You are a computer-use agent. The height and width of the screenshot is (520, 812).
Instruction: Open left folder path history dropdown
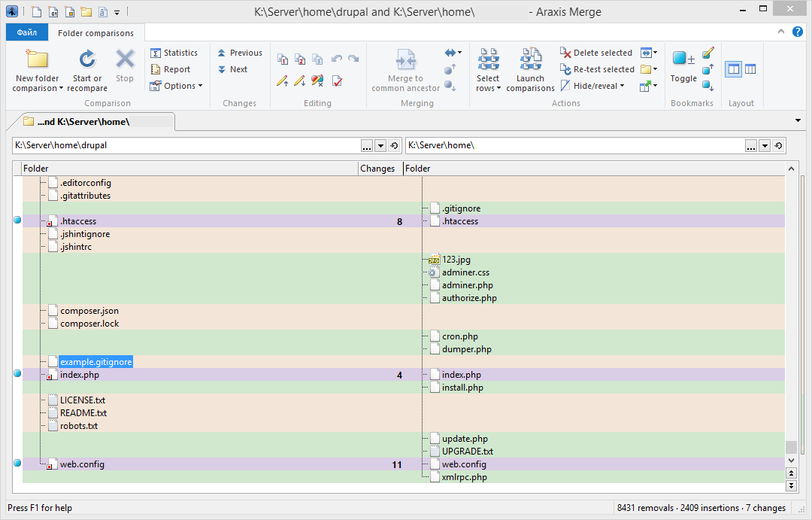tap(380, 145)
